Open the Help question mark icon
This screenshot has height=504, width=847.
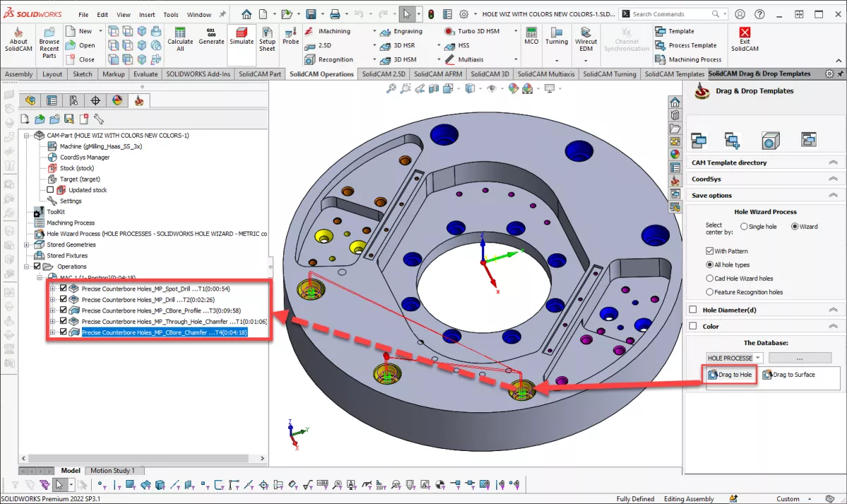point(759,13)
